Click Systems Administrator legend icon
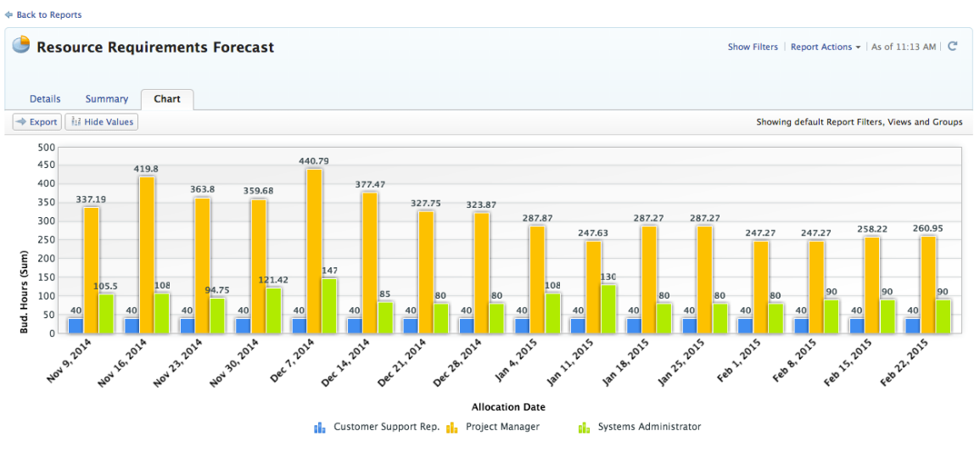980x470 pixels. (584, 428)
